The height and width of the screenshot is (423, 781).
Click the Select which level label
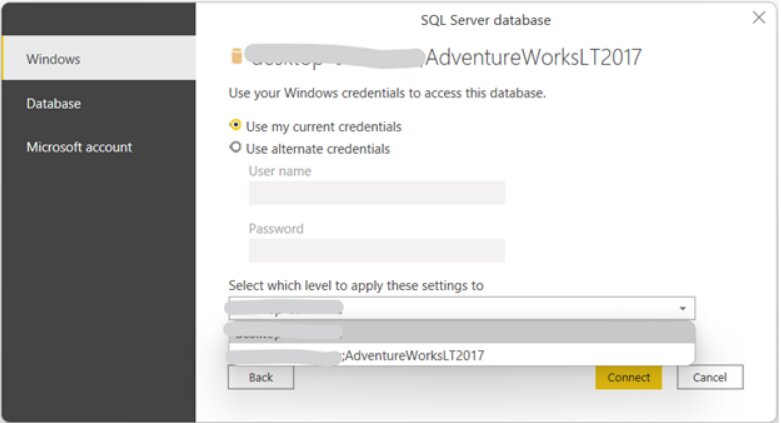coord(356,285)
